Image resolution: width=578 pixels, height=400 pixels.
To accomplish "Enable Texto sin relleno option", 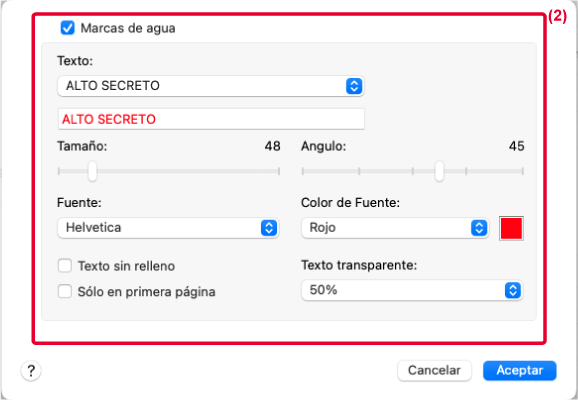I will tap(65, 265).
